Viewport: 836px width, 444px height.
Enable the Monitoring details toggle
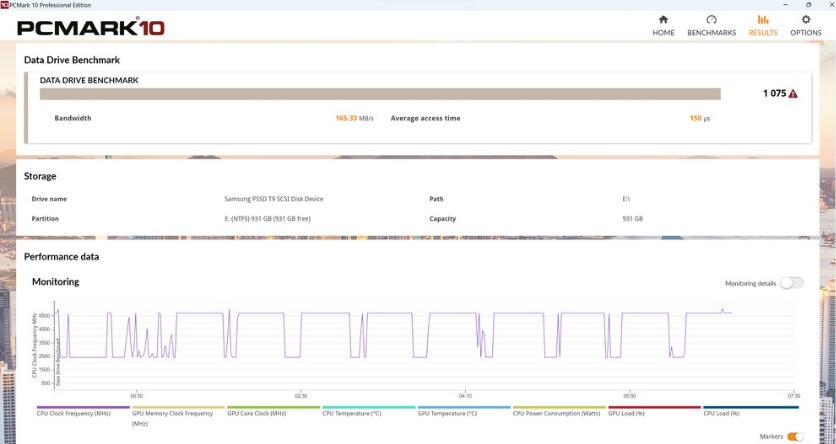pyautogui.click(x=791, y=283)
